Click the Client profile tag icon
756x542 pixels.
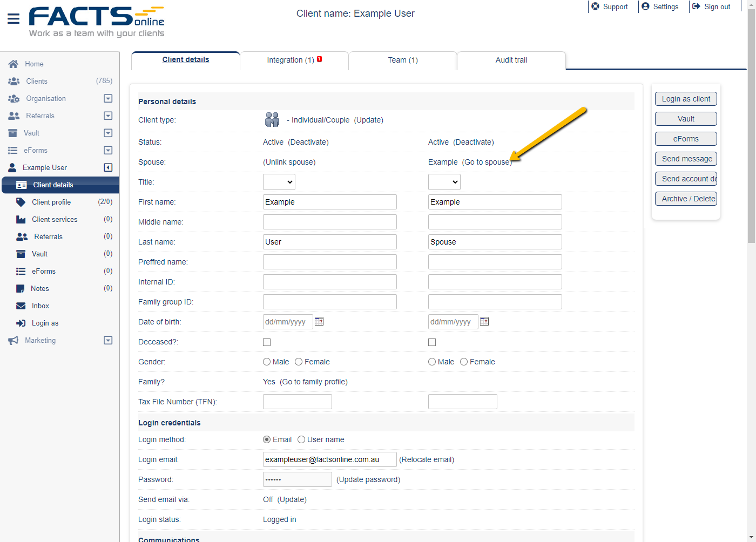[x=21, y=202]
